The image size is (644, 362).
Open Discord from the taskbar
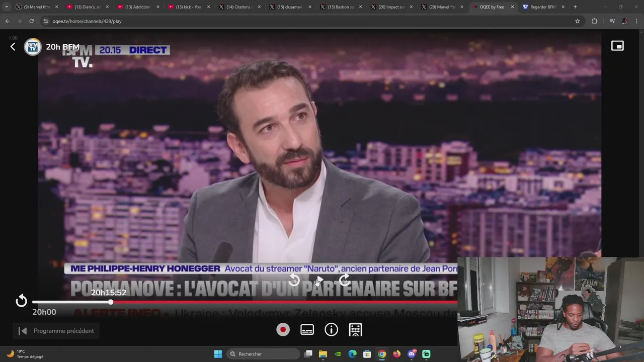[412, 354]
